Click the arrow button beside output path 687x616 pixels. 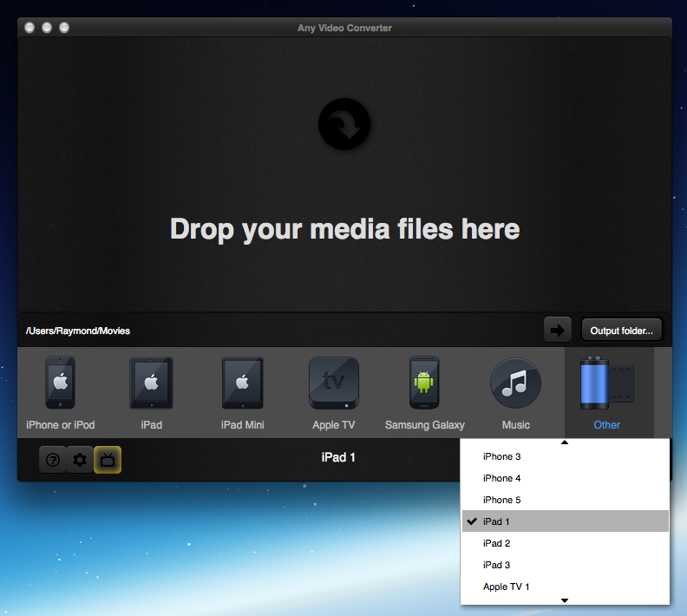click(558, 330)
